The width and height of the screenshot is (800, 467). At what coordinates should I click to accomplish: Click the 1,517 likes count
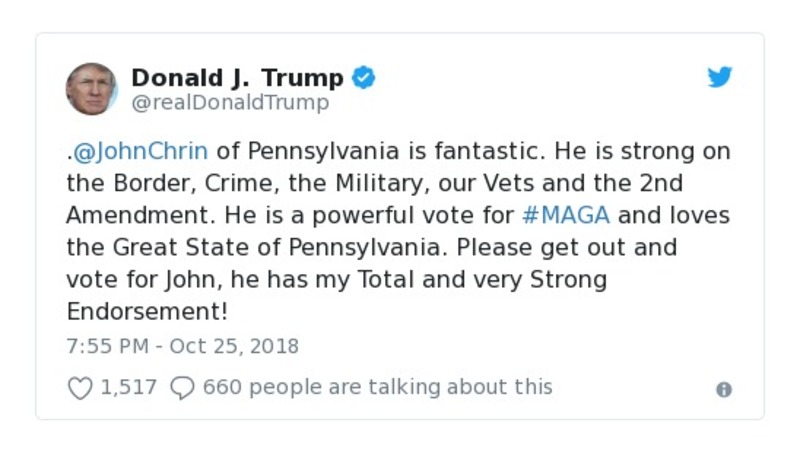click(x=129, y=387)
